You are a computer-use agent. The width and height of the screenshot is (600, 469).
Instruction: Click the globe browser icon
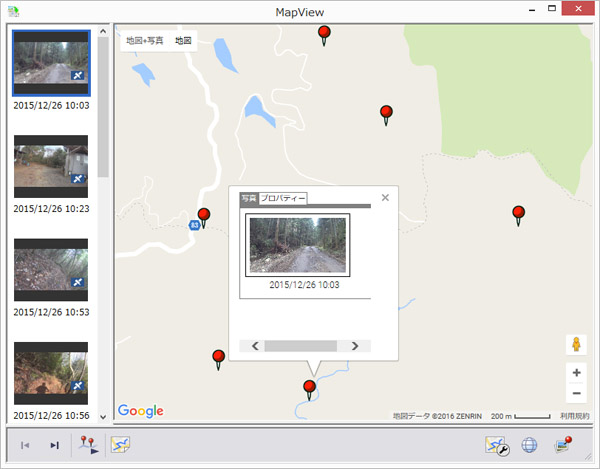pyautogui.click(x=530, y=445)
